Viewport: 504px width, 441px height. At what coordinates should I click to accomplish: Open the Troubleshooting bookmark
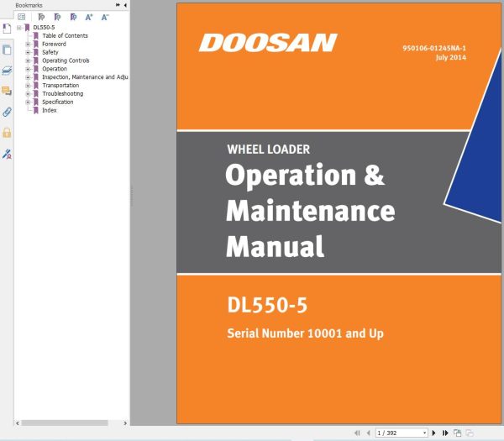[x=63, y=93]
